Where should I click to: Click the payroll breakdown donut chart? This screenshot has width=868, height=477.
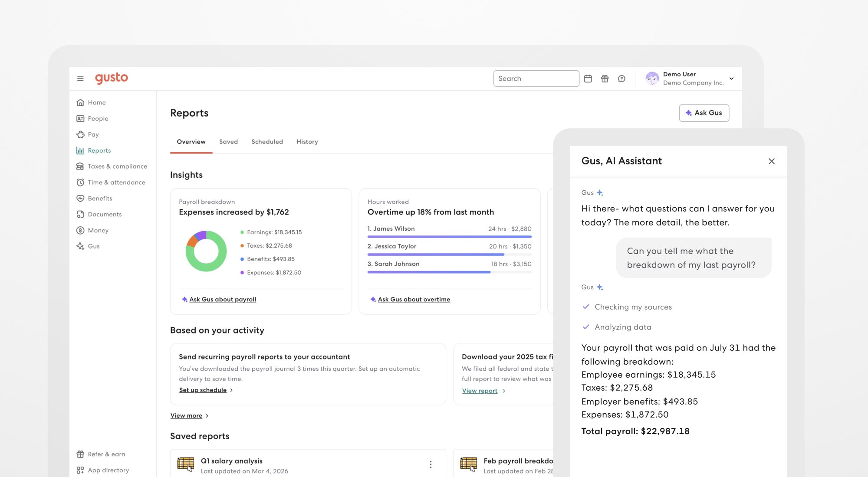pyautogui.click(x=206, y=251)
